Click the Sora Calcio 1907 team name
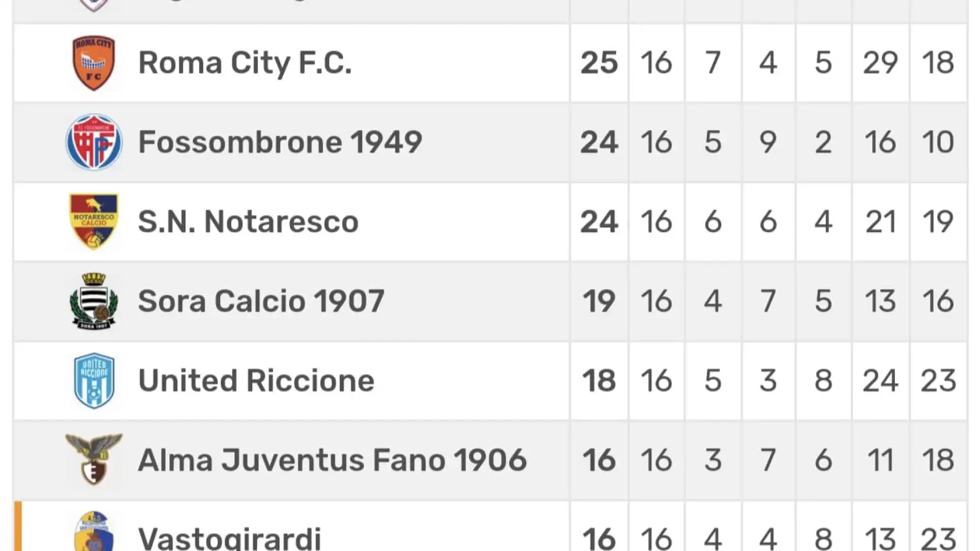Viewport: 980px width, 551px height. click(261, 301)
